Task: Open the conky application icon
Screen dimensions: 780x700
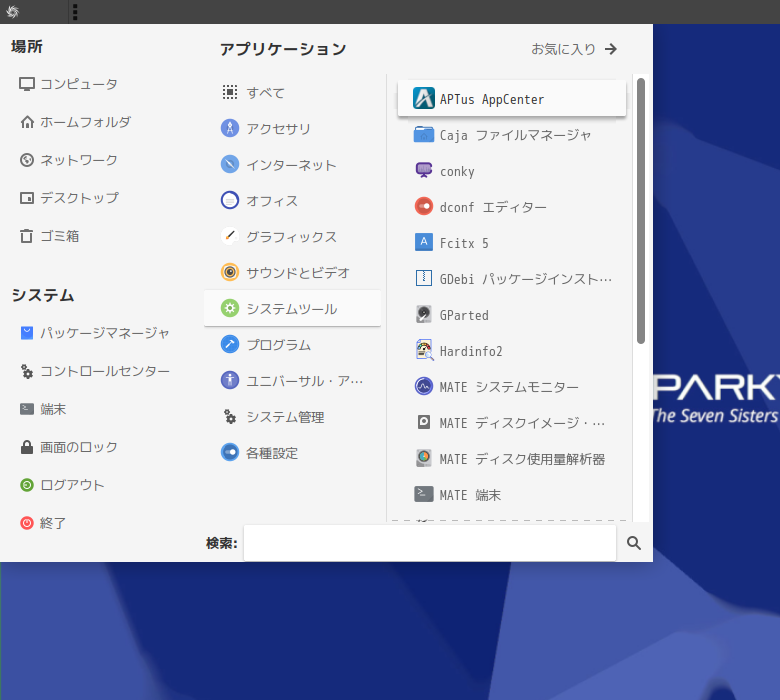Action: tap(424, 170)
